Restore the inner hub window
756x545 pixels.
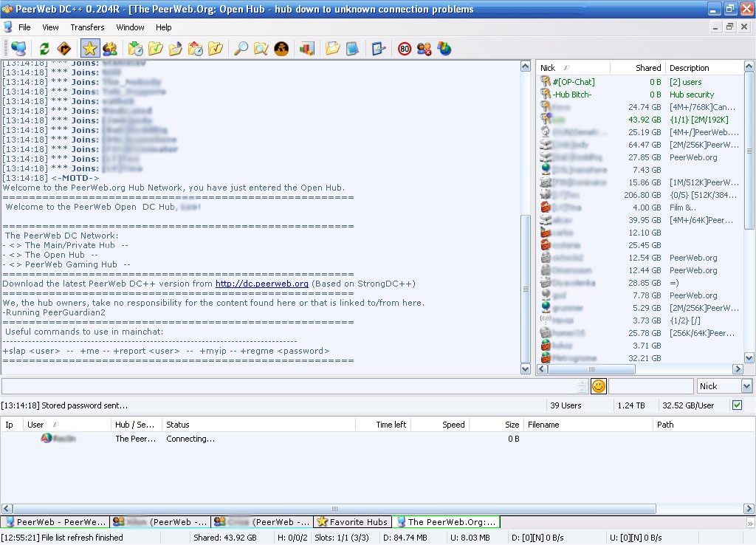click(x=729, y=27)
